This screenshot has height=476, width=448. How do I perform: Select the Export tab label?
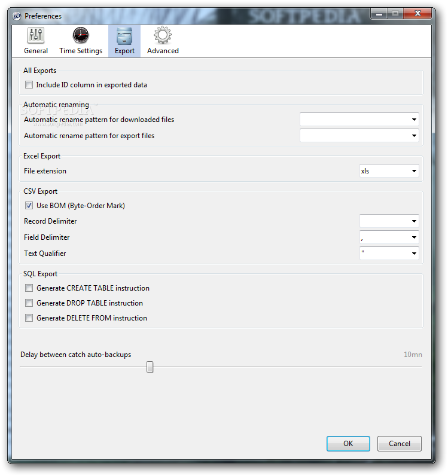(x=124, y=51)
